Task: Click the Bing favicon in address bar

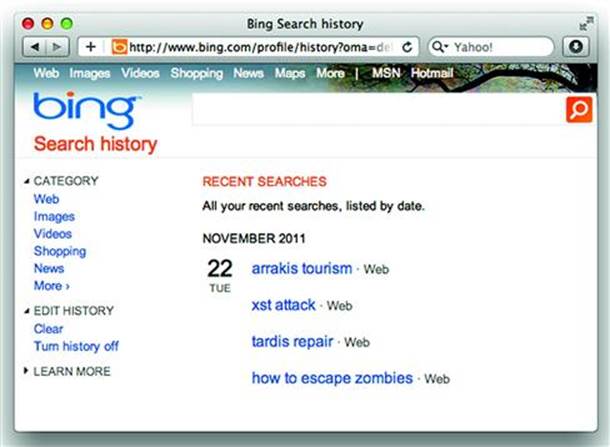Action: 119,47
